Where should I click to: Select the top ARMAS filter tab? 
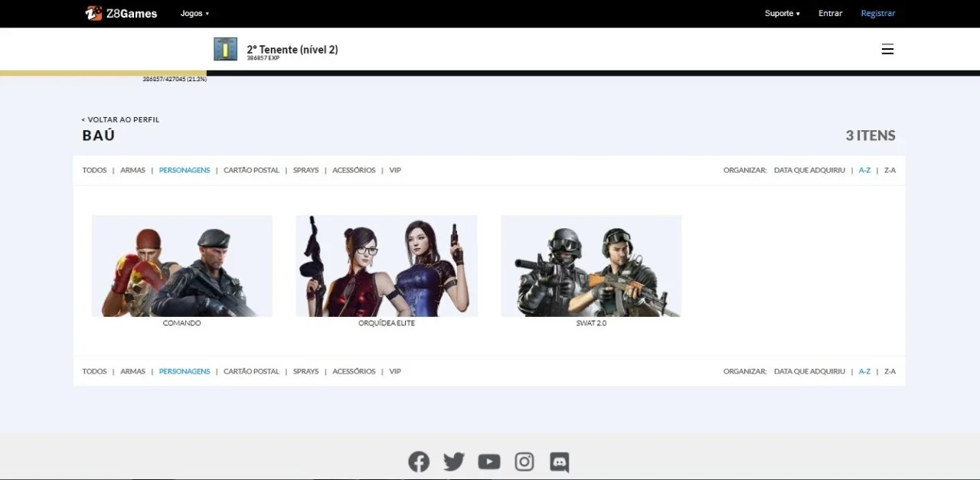point(132,170)
